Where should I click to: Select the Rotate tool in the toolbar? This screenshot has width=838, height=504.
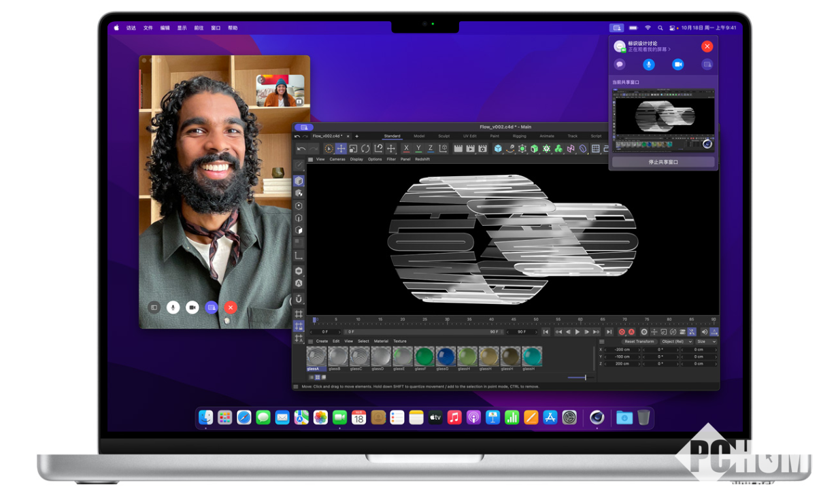tap(365, 148)
